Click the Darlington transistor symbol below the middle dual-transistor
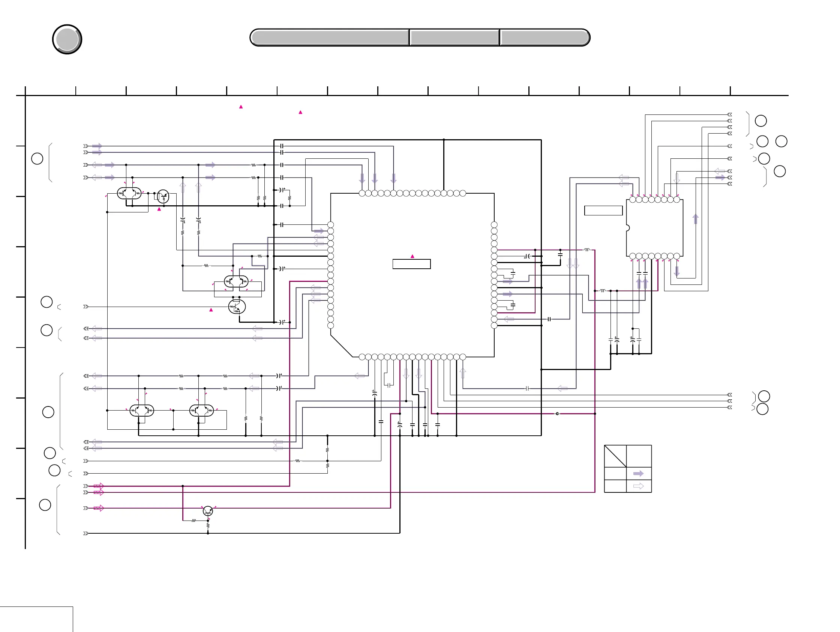The width and height of the screenshot is (840, 632). [237, 307]
